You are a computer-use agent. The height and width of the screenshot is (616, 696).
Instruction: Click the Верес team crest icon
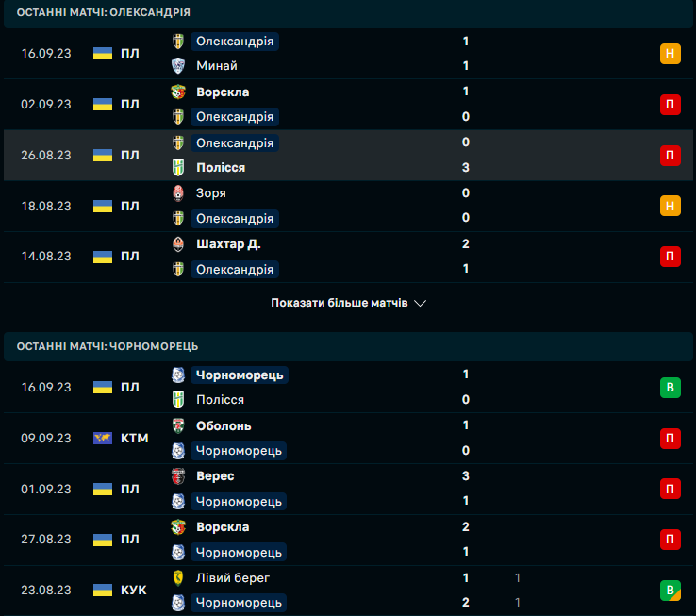(177, 476)
